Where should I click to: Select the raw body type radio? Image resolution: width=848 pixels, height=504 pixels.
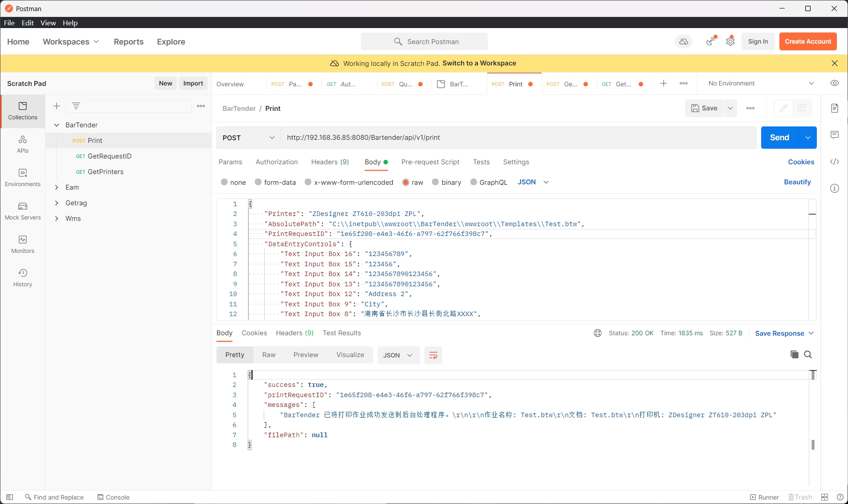click(x=406, y=182)
